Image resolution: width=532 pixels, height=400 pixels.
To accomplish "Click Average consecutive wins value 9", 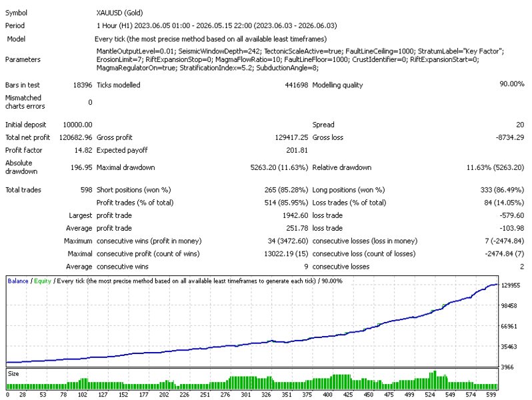I will 306,267.
